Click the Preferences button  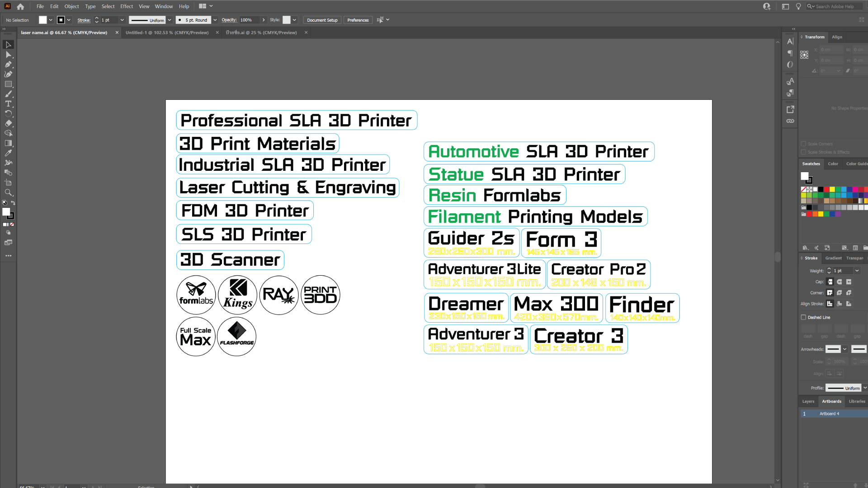[x=358, y=20]
